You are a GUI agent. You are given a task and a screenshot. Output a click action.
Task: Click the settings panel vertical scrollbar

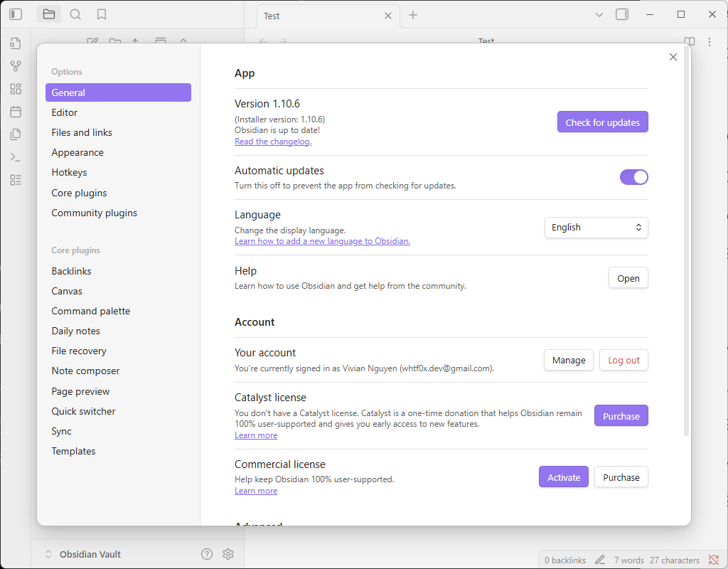tap(686, 242)
